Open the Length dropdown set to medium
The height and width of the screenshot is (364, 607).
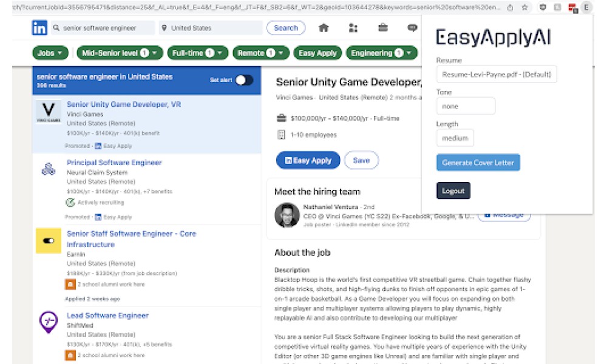455,138
